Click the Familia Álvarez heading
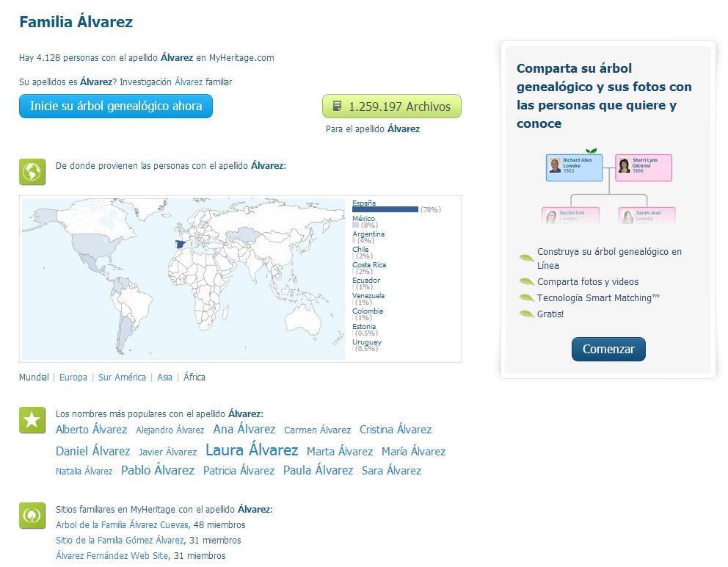Image resolution: width=728 pixels, height=567 pixels. pyautogui.click(x=76, y=22)
